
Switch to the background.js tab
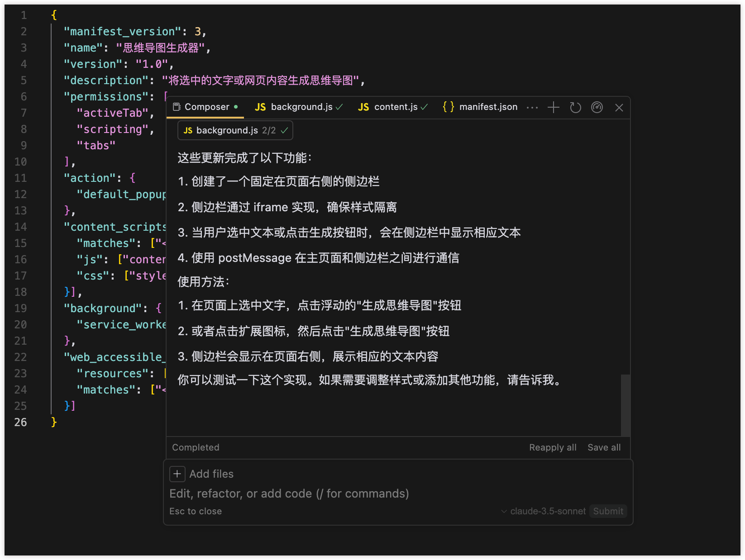[x=301, y=107]
